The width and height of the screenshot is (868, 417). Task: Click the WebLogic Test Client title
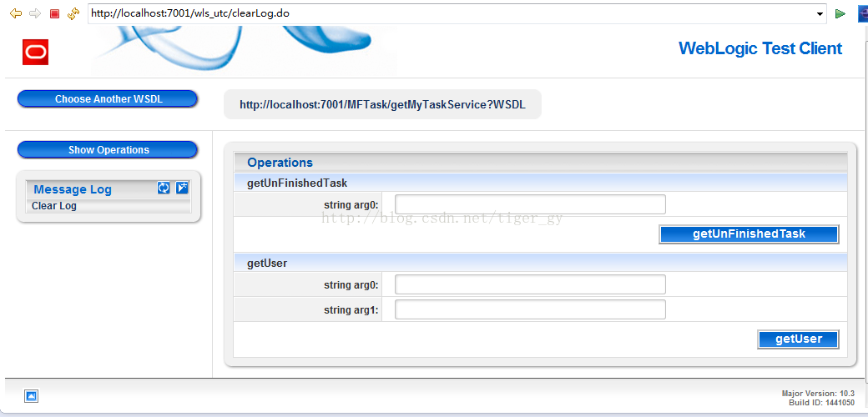(760, 48)
